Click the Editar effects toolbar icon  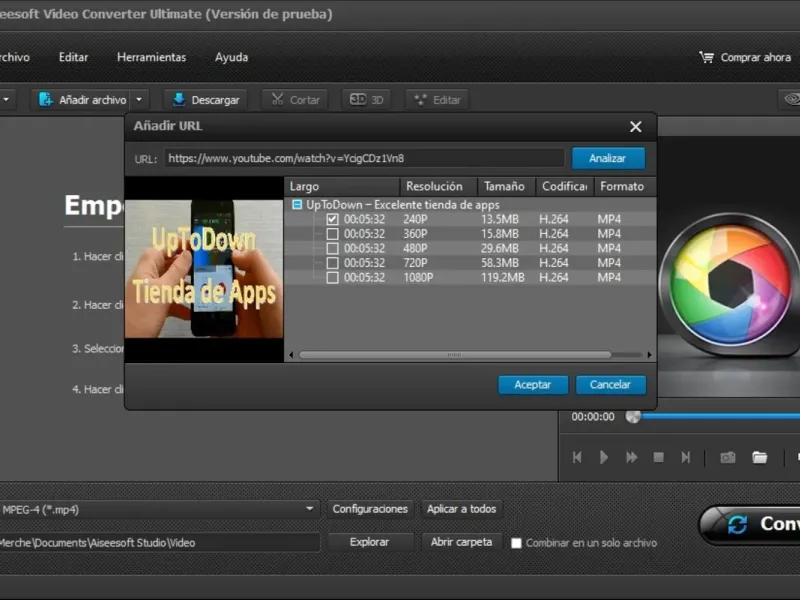click(420, 100)
